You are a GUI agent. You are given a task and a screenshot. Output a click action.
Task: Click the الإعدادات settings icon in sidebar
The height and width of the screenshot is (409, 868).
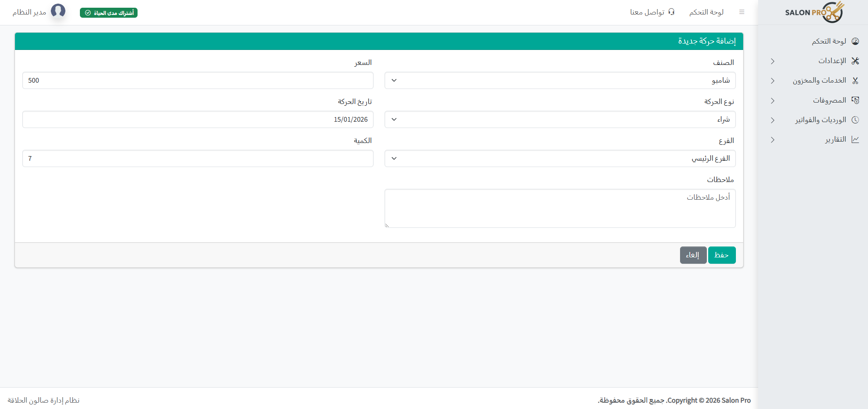pyautogui.click(x=855, y=60)
